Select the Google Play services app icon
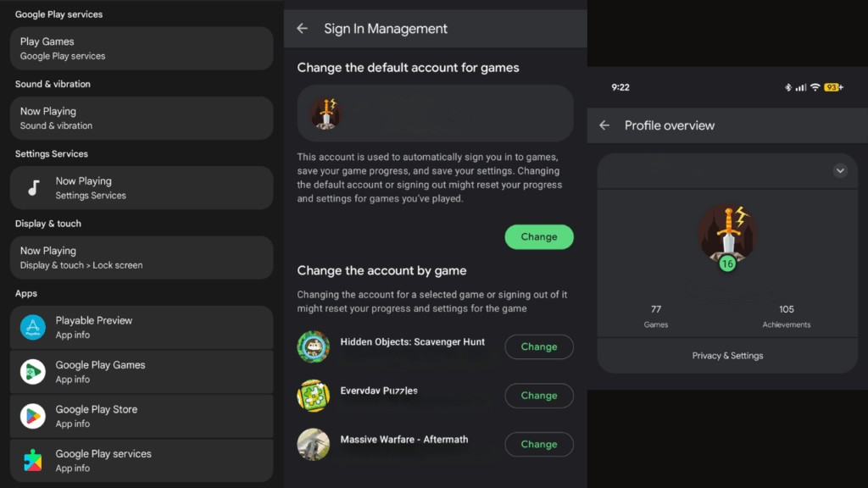 click(x=31, y=461)
